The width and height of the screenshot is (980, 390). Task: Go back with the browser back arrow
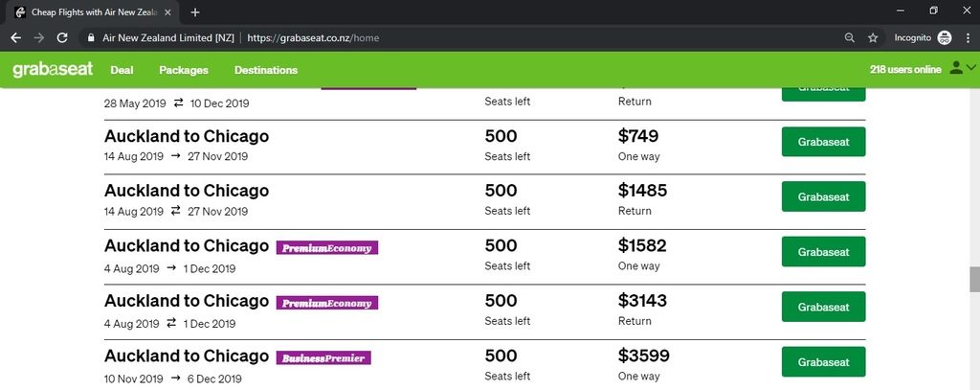coord(15,37)
